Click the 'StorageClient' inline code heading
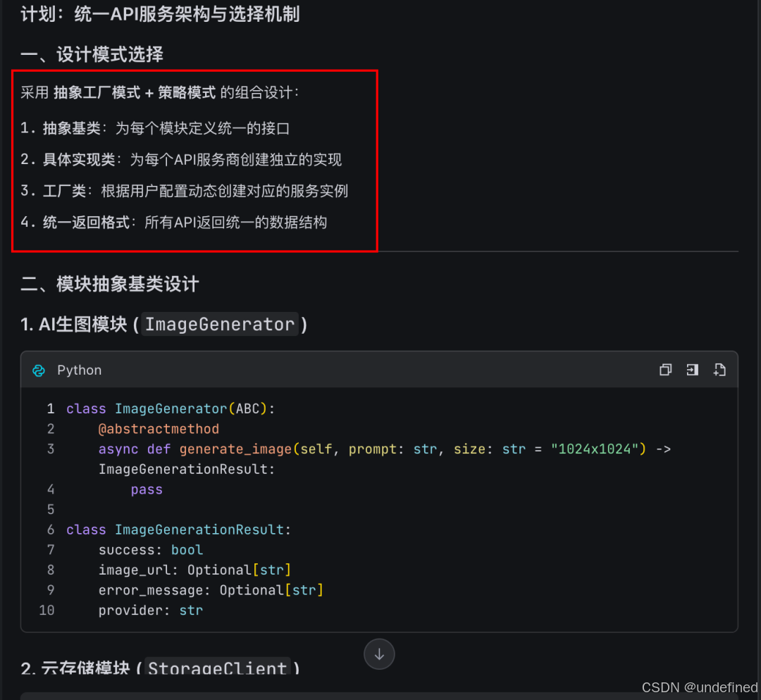The image size is (761, 700). tap(218, 668)
